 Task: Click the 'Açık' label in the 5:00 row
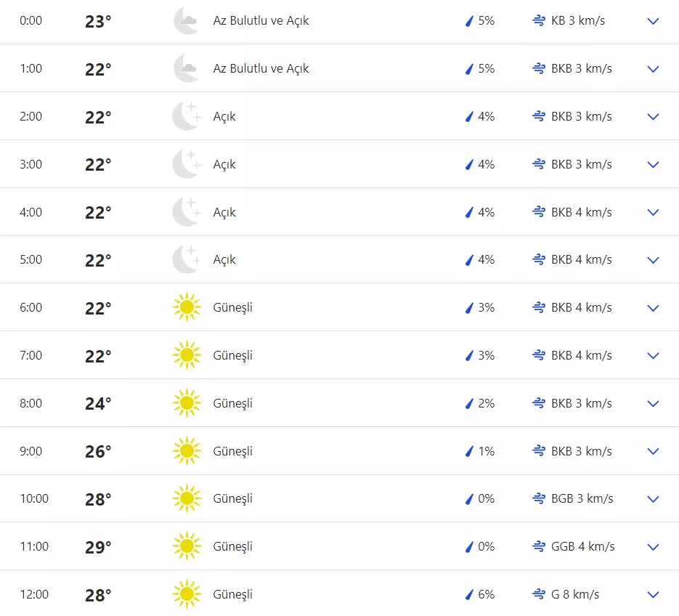[224, 260]
